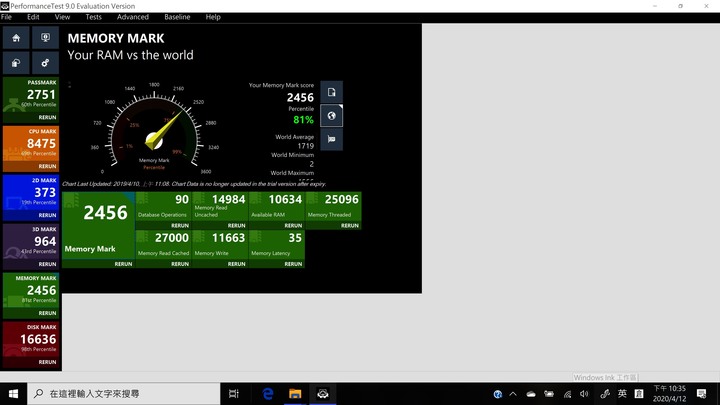The image size is (720, 405).
Task: Switch the 英 input language indicator
Action: pyautogui.click(x=622, y=394)
